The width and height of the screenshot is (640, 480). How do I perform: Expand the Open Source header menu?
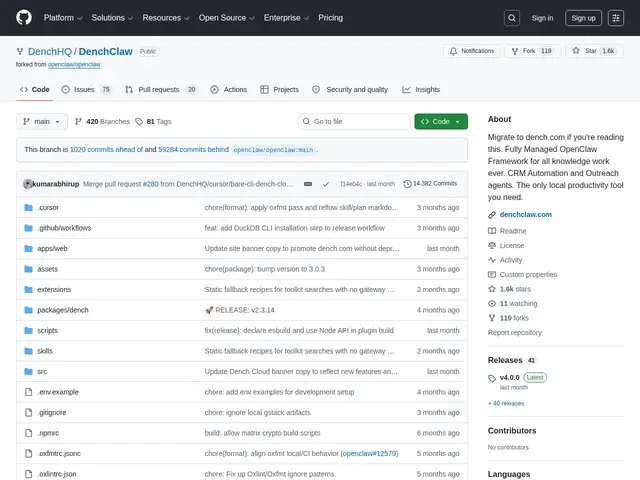click(227, 18)
